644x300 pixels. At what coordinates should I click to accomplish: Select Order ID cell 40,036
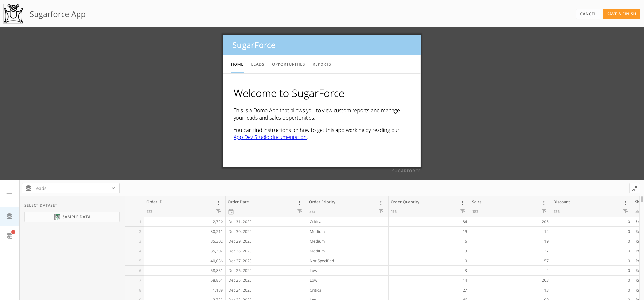[x=185, y=261]
